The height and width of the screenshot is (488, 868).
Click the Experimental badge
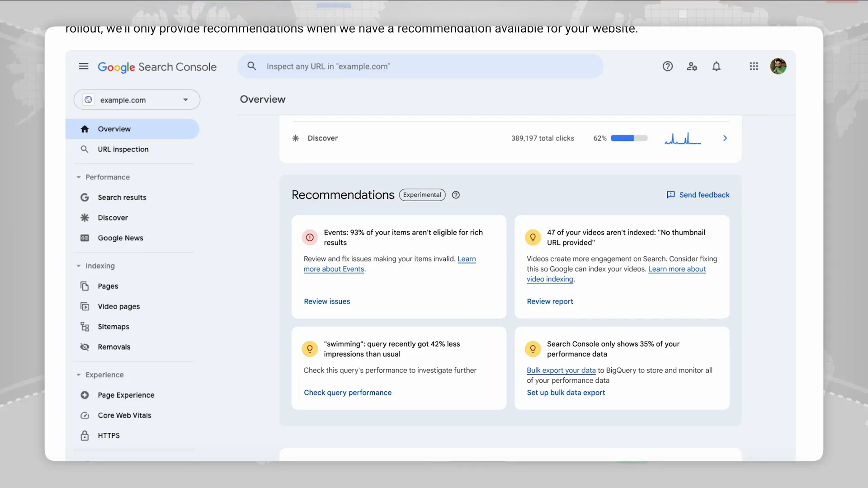(x=422, y=195)
